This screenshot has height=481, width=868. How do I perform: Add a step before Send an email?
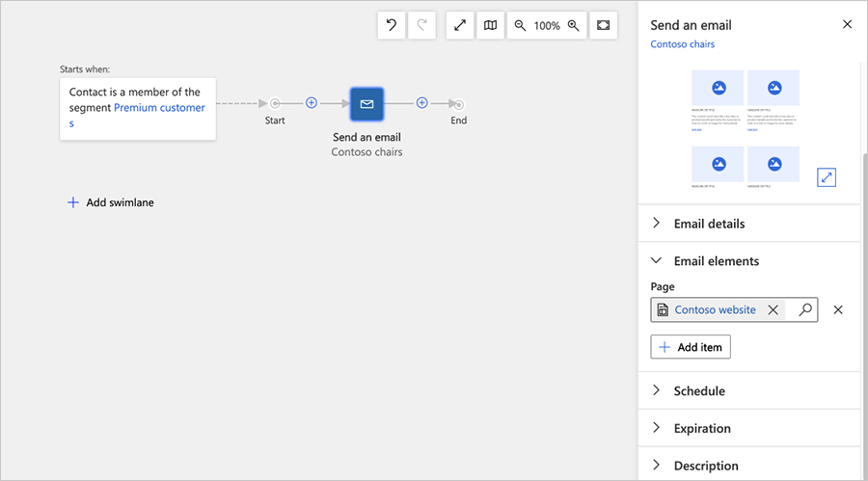(312, 103)
